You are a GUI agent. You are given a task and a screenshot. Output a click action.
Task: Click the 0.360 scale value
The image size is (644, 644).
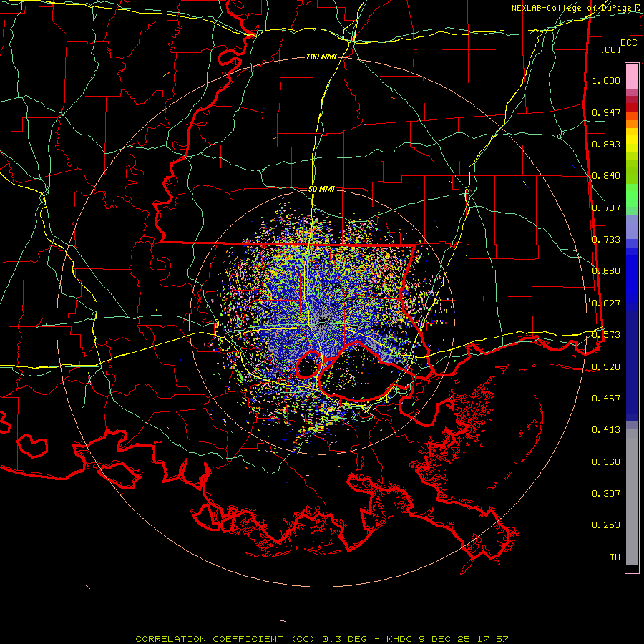(x=606, y=462)
